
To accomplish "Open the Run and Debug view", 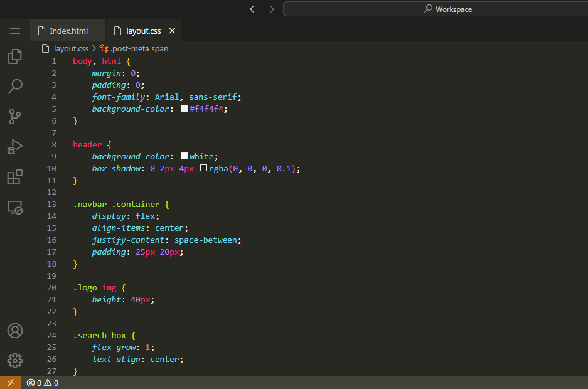I will 15,147.
